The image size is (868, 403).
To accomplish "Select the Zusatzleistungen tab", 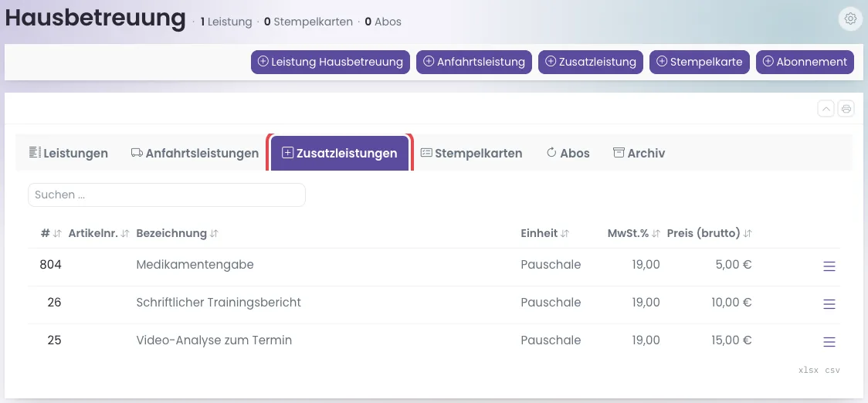I will (340, 154).
